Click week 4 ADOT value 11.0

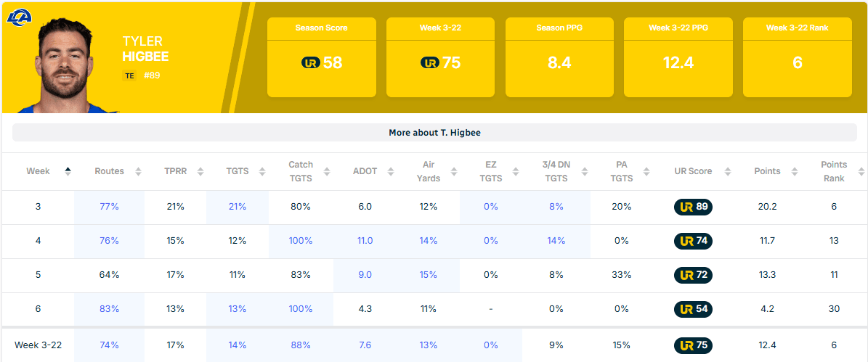click(x=365, y=241)
